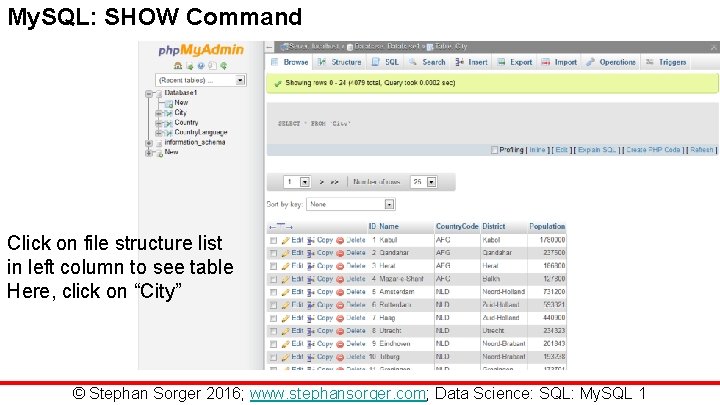
Task: Check the Amsterdam row checkbox
Action: pos(274,292)
